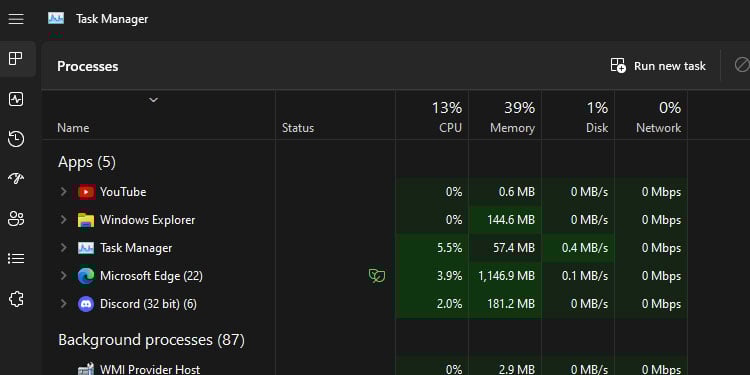Viewport: 750px width, 375px height.
Task: Open the Startup apps sidebar icon
Action: (16, 178)
